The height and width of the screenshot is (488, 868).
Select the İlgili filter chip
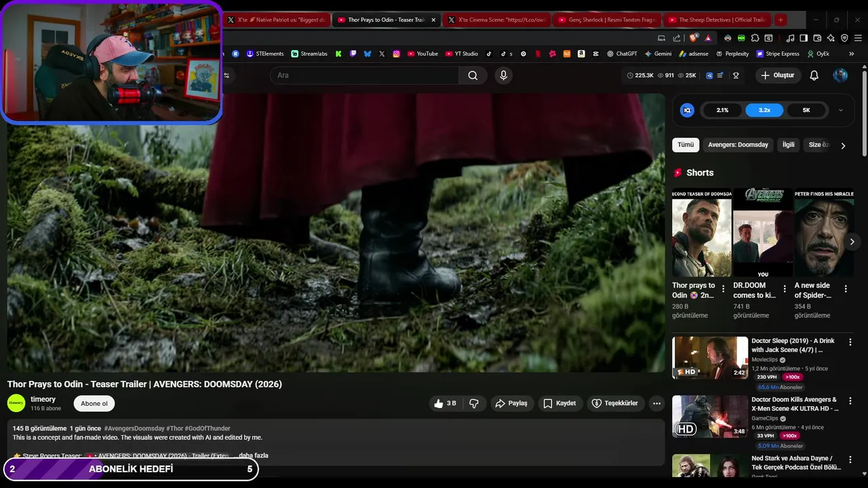(788, 144)
